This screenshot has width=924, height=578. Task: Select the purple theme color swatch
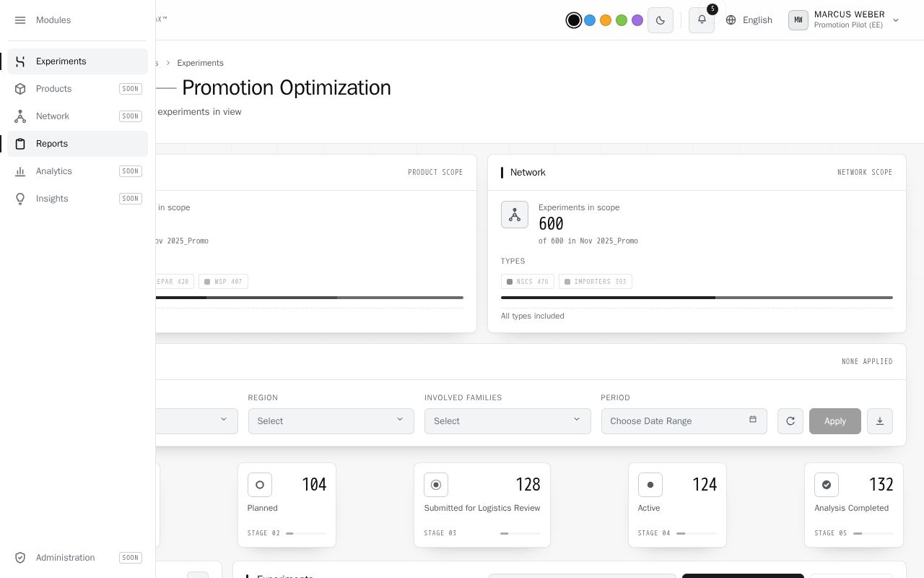tap(637, 20)
